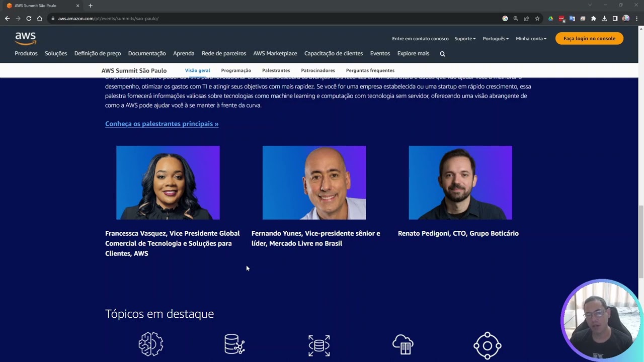Click the circular target topic icon
The width and height of the screenshot is (644, 362).
(x=488, y=345)
